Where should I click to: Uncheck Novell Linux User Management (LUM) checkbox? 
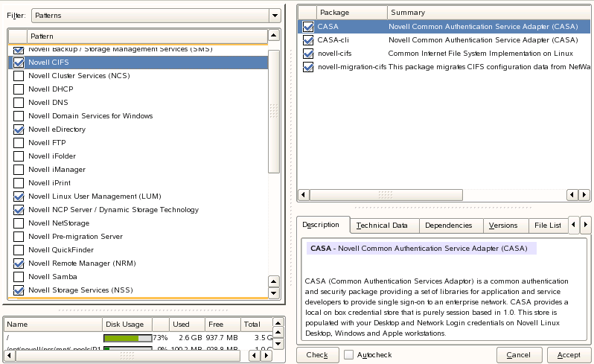point(19,197)
